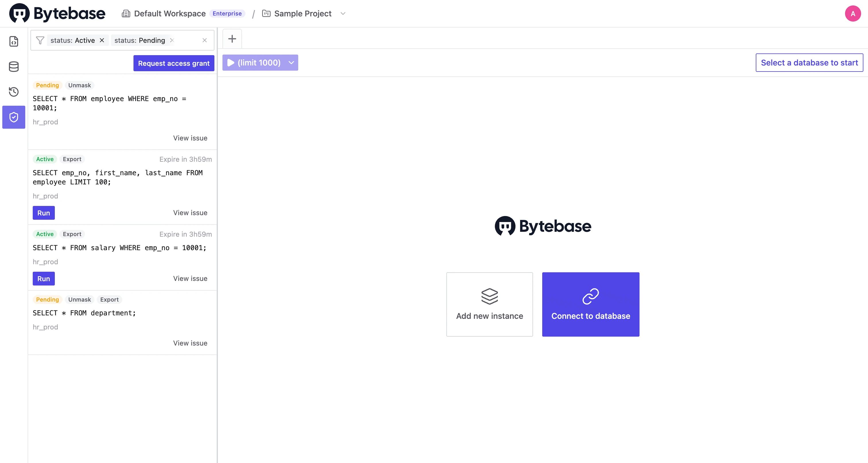Expand the limit 1000 dropdown arrow
Image resolution: width=868 pixels, height=463 pixels.
pyautogui.click(x=291, y=62)
